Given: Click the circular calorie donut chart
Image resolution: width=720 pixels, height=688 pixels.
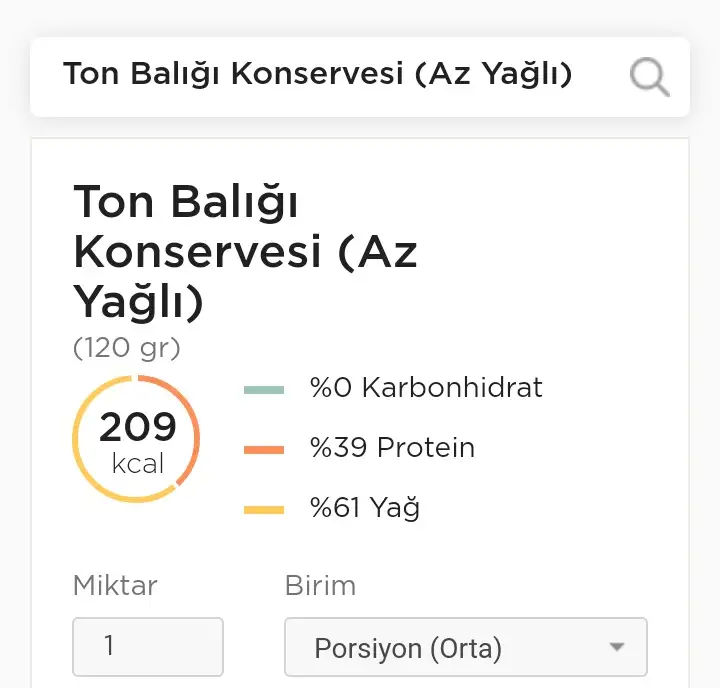Looking at the screenshot, I should (137, 439).
